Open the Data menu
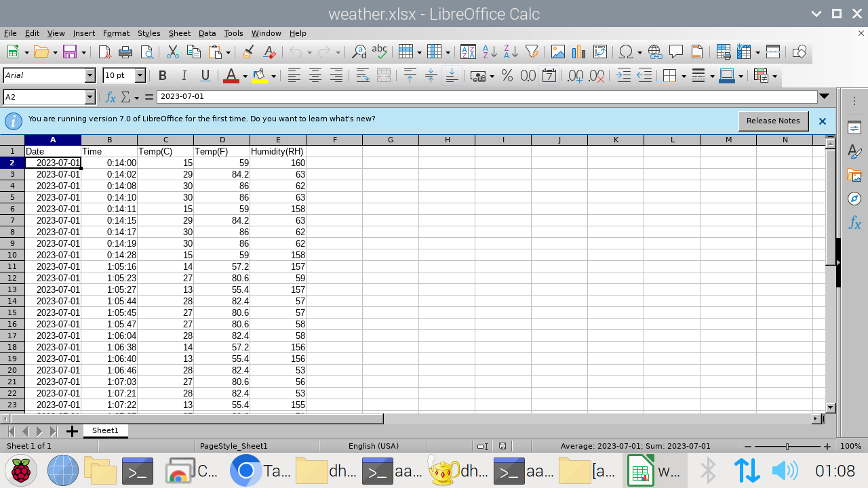 207,33
